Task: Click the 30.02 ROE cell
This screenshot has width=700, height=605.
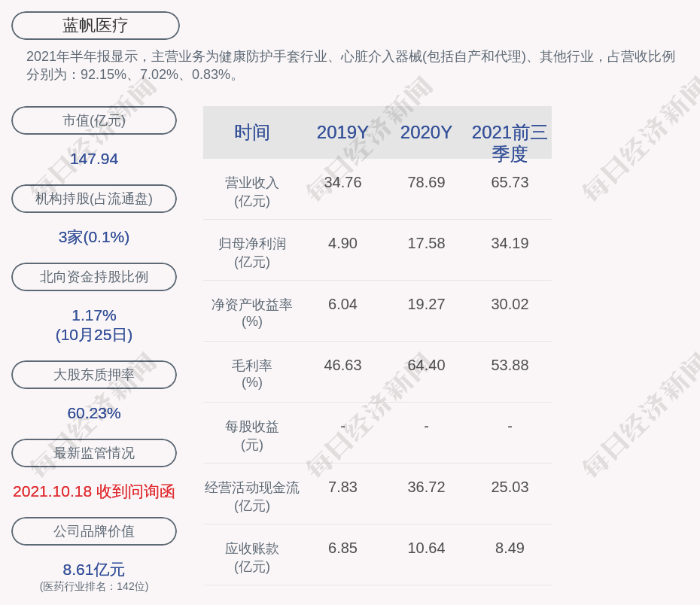Action: click(510, 304)
